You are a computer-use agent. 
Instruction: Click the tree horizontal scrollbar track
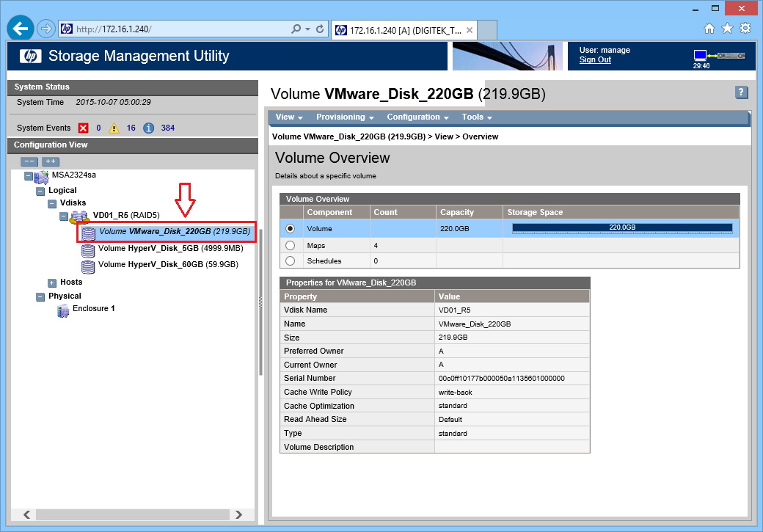pyautogui.click(x=133, y=514)
